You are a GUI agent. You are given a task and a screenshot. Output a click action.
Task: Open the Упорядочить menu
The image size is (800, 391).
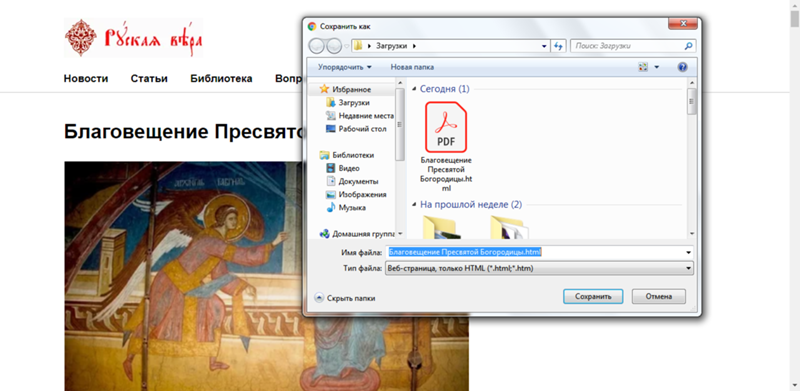(345, 67)
